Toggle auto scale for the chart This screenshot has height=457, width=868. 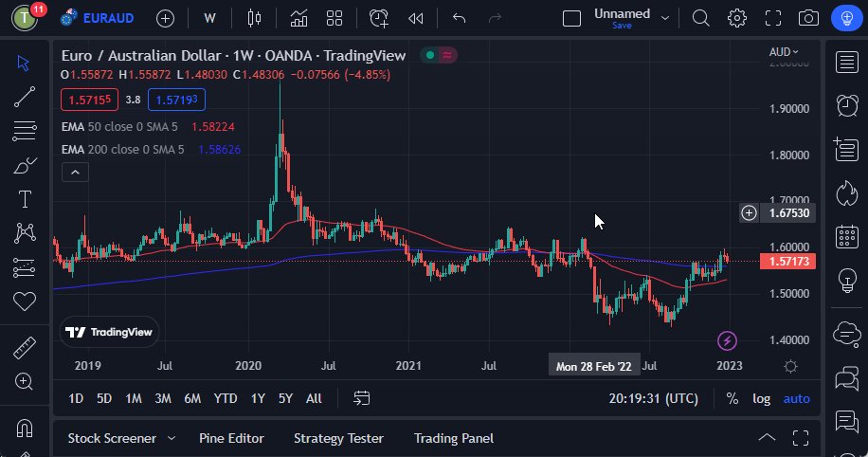796,398
